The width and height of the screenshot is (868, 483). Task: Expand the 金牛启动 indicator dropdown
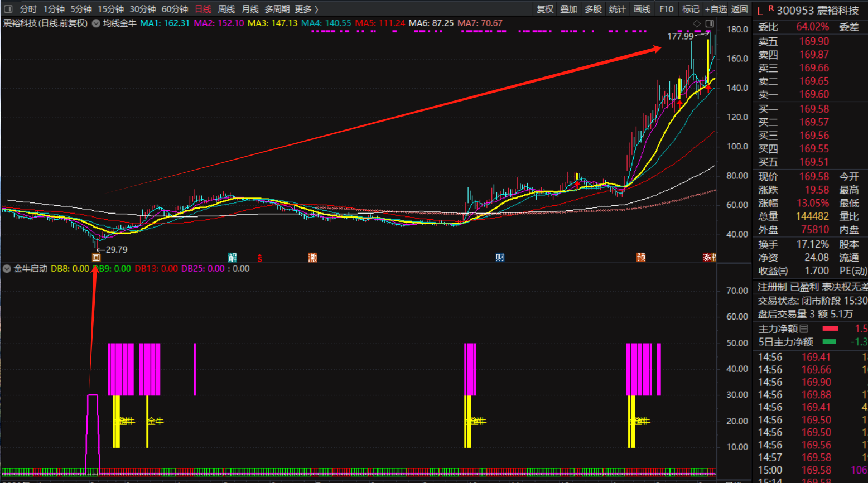[7, 269]
